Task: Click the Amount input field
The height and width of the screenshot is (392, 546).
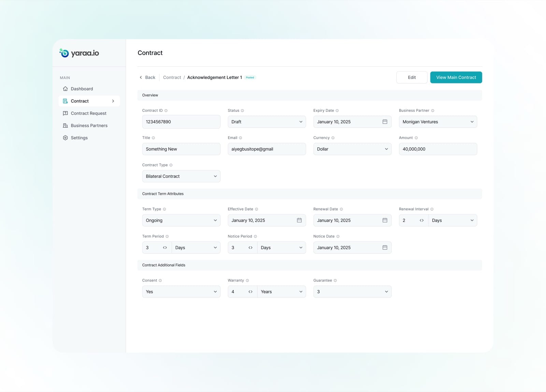Action: (438, 149)
